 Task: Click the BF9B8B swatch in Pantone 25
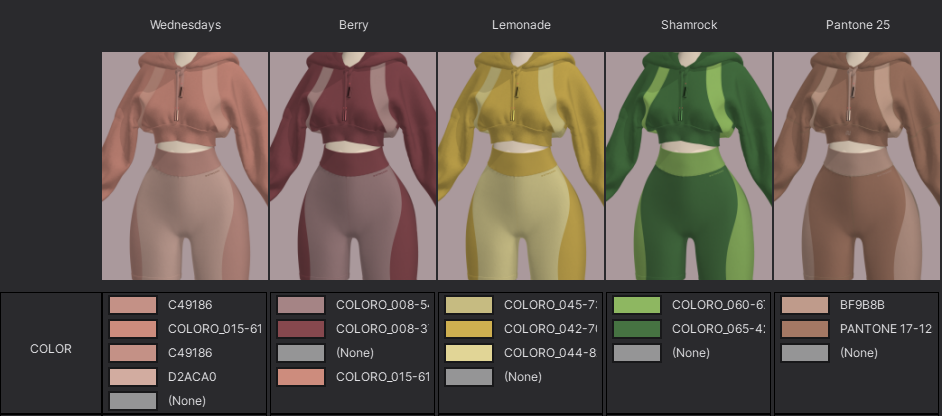805,305
